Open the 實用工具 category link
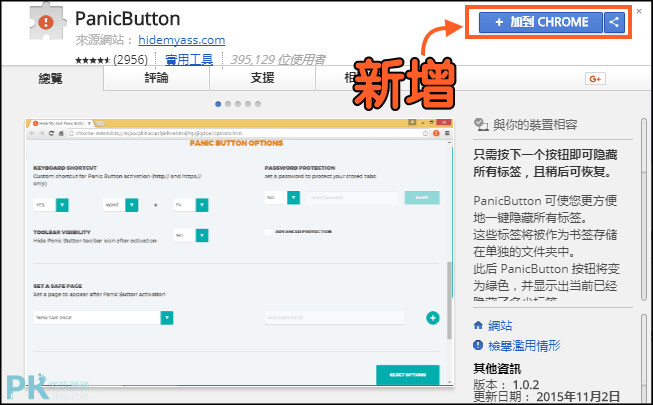This screenshot has width=653, height=405. pyautogui.click(x=189, y=60)
